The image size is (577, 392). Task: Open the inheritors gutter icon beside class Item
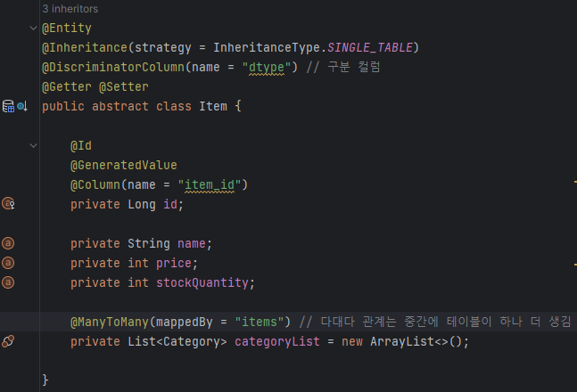click(x=22, y=106)
